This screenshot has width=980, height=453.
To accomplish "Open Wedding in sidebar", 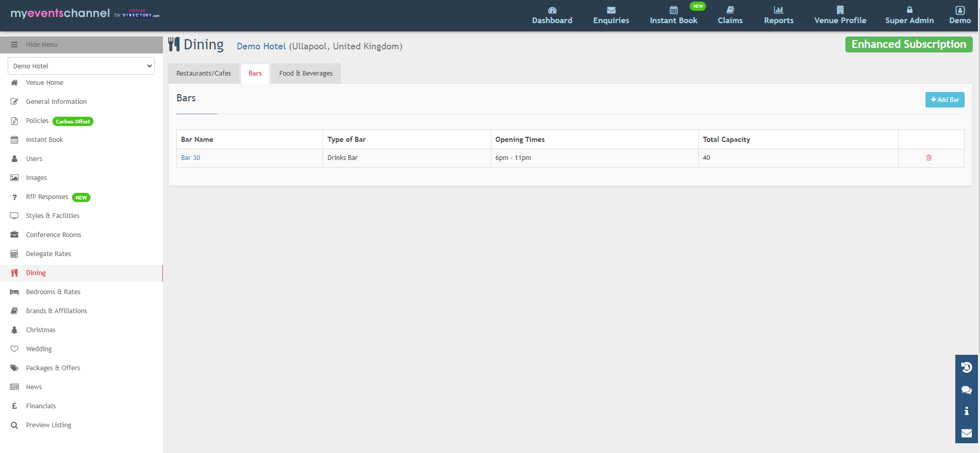I will pos(39,349).
